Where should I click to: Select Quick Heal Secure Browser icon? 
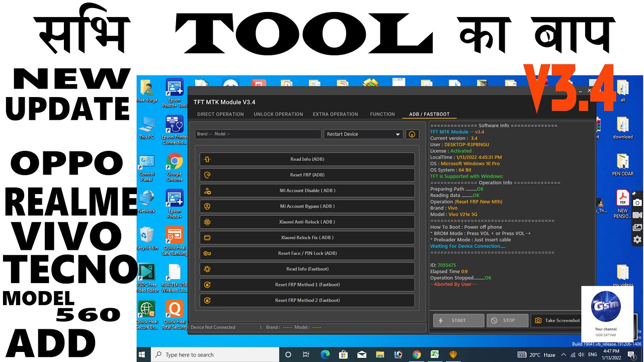(x=147, y=316)
